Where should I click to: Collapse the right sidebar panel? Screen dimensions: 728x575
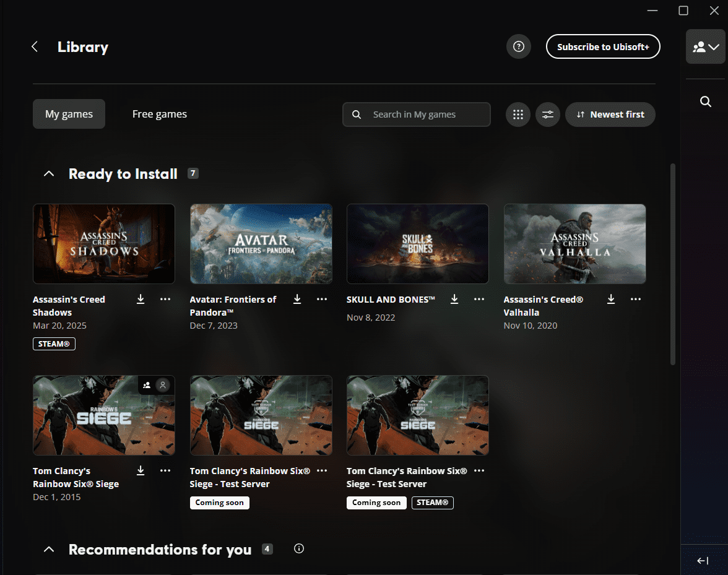(702, 560)
